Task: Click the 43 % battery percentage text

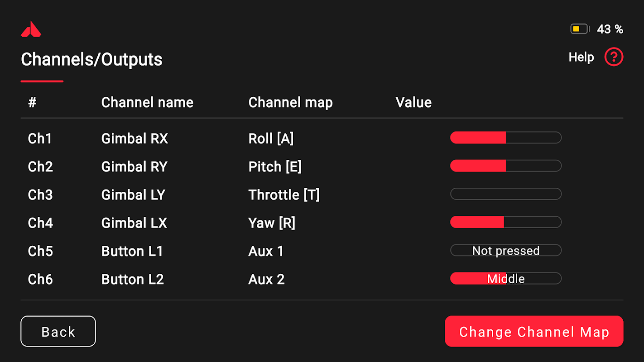Action: click(610, 29)
